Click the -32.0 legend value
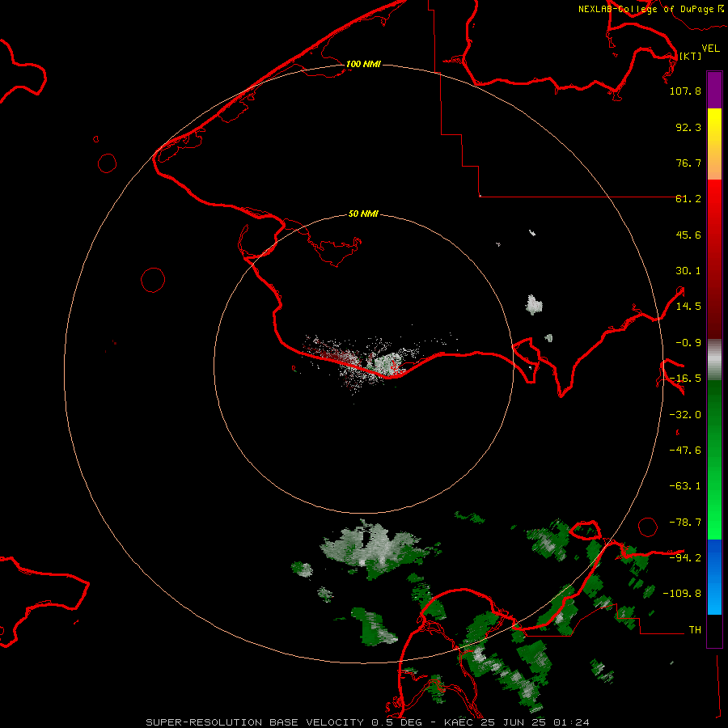The height and width of the screenshot is (728, 728). click(685, 415)
